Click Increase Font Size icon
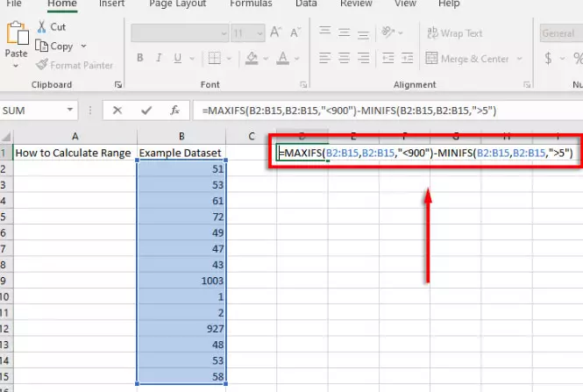The width and height of the screenshot is (583, 392). point(275,32)
